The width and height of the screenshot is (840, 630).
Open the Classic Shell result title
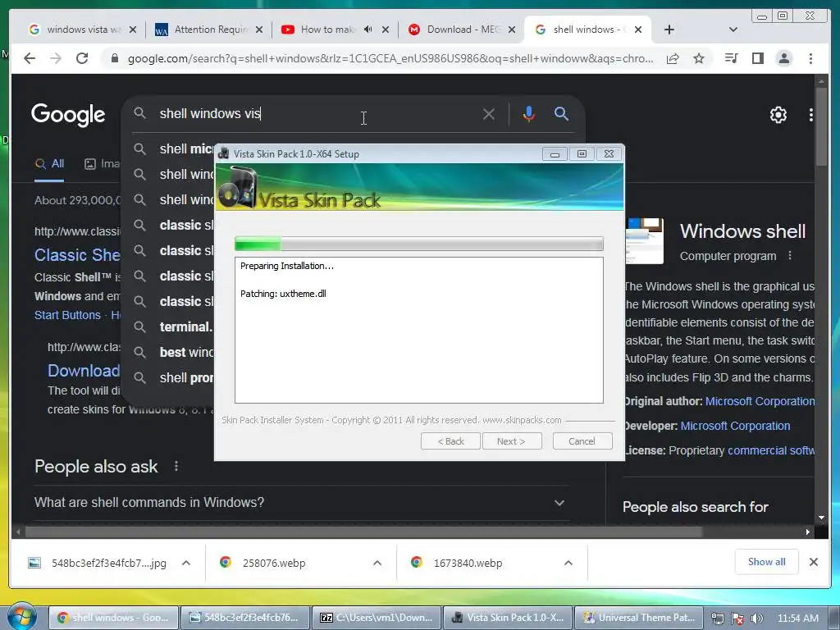click(77, 255)
